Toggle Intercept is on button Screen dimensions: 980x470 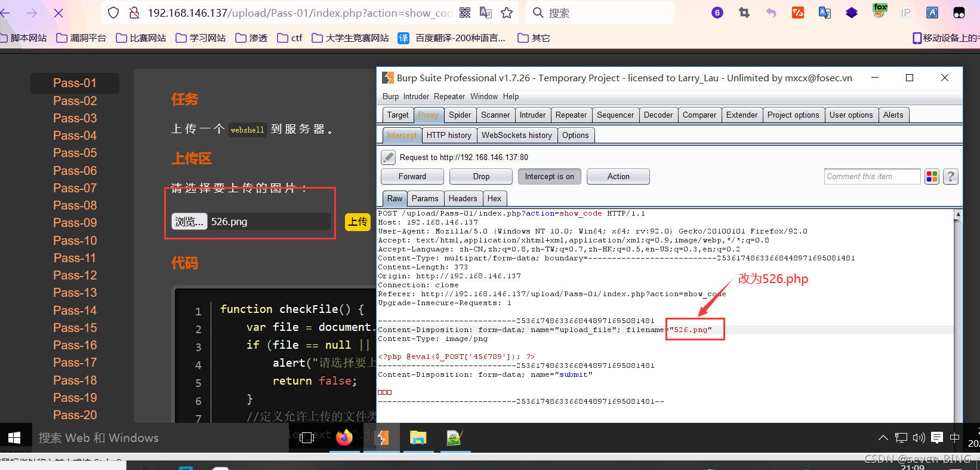549,176
